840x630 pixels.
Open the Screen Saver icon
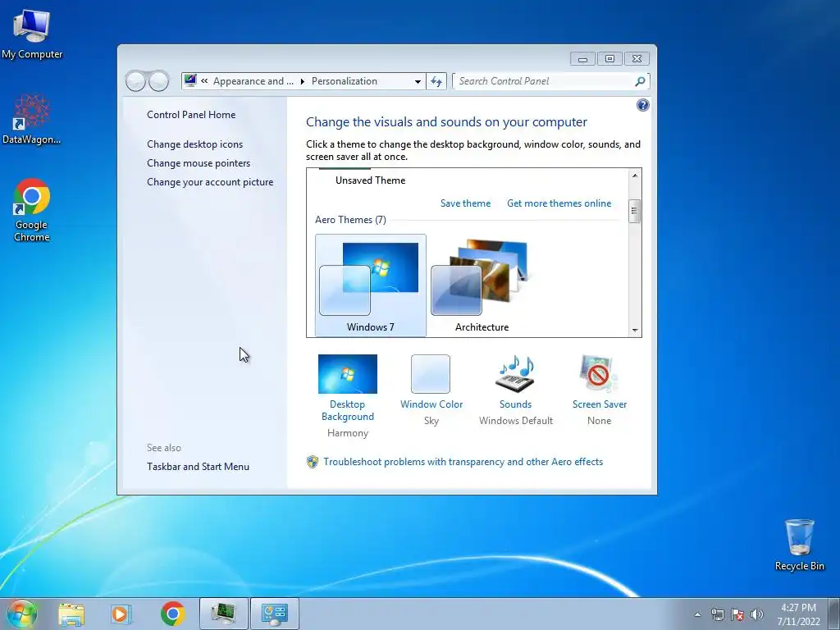pyautogui.click(x=599, y=374)
